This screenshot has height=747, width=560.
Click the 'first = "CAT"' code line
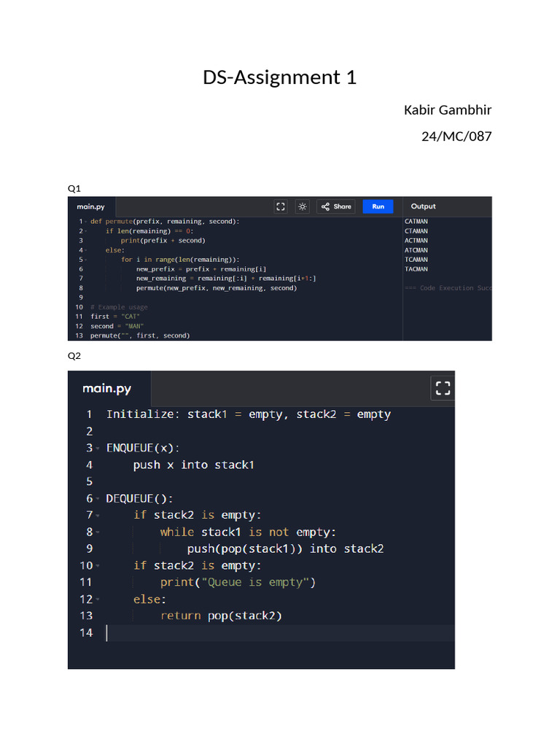[x=115, y=317]
